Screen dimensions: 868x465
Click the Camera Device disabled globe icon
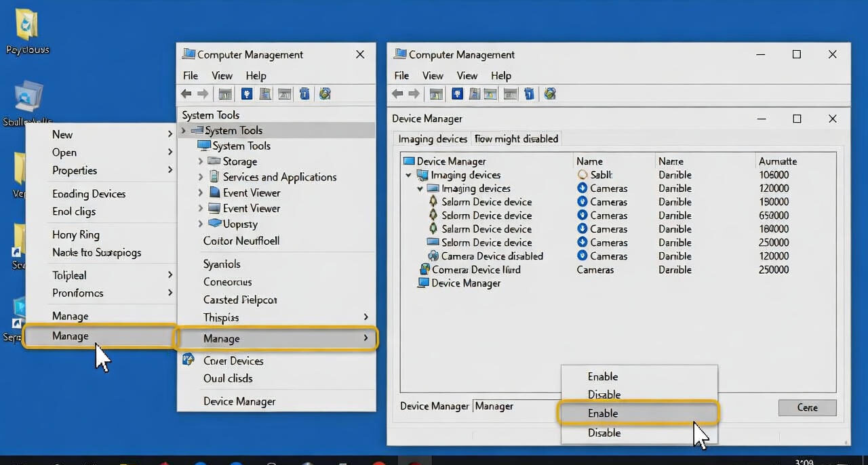click(x=433, y=256)
